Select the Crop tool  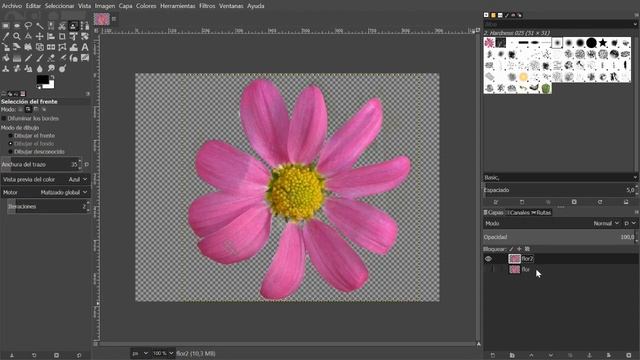(62, 36)
